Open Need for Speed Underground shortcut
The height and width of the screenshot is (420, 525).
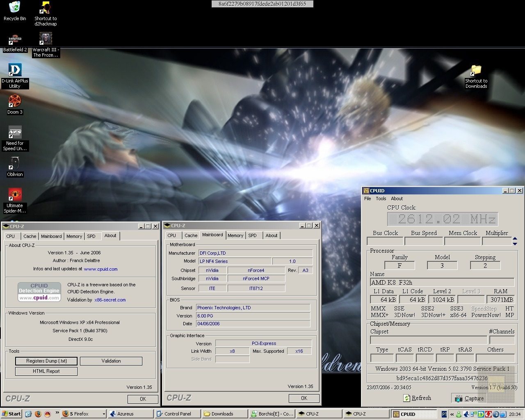[15, 139]
